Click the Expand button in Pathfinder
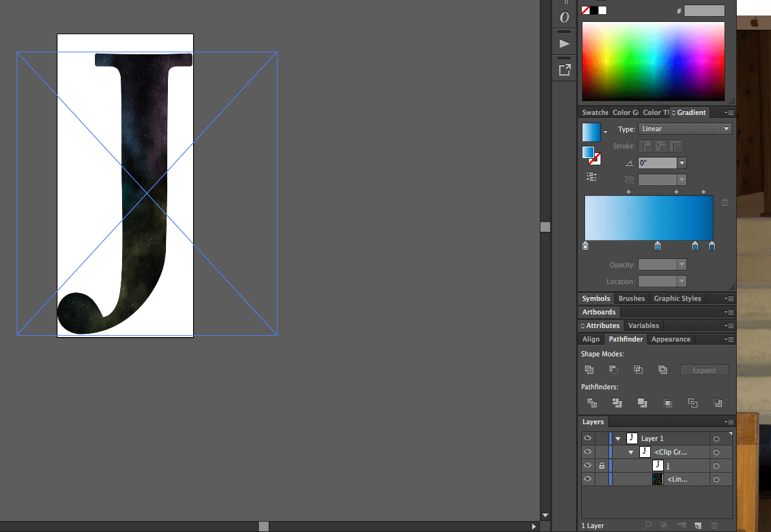771x532 pixels. pos(704,369)
